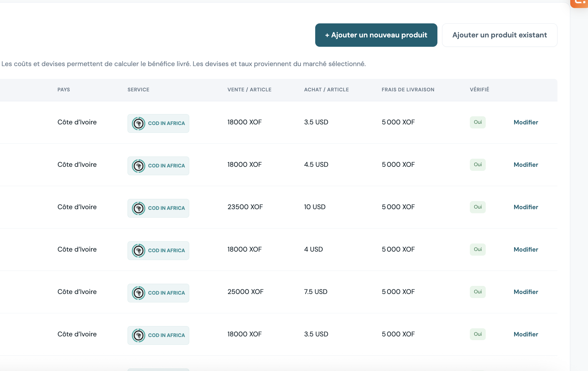Click Côte d'Ivoire in the 23500 XOF row
588x371 pixels.
click(77, 207)
